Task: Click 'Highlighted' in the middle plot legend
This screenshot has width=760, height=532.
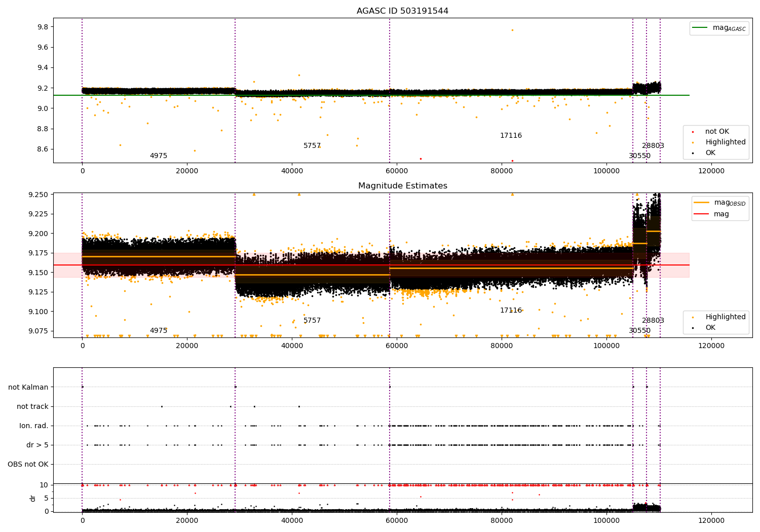Action: (x=726, y=317)
